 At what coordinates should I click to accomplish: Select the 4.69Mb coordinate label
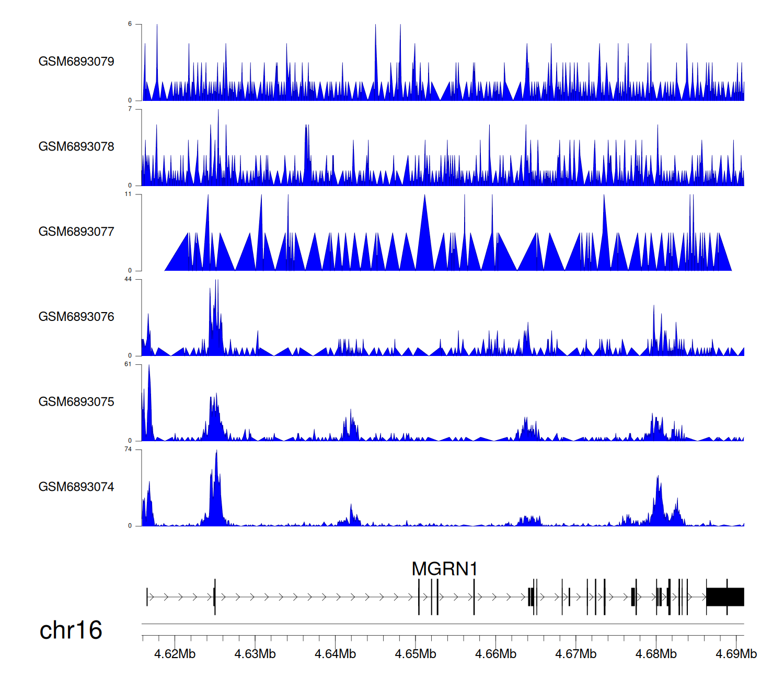click(736, 654)
